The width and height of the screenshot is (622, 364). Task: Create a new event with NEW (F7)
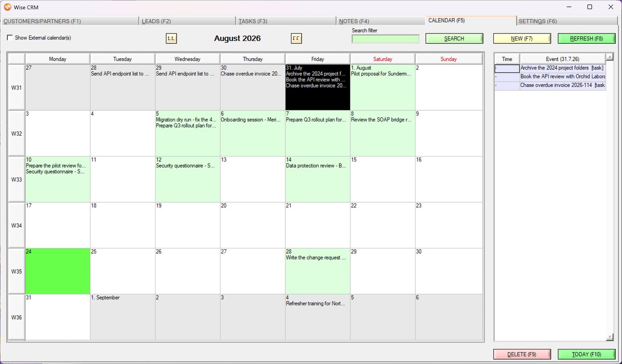pos(522,38)
